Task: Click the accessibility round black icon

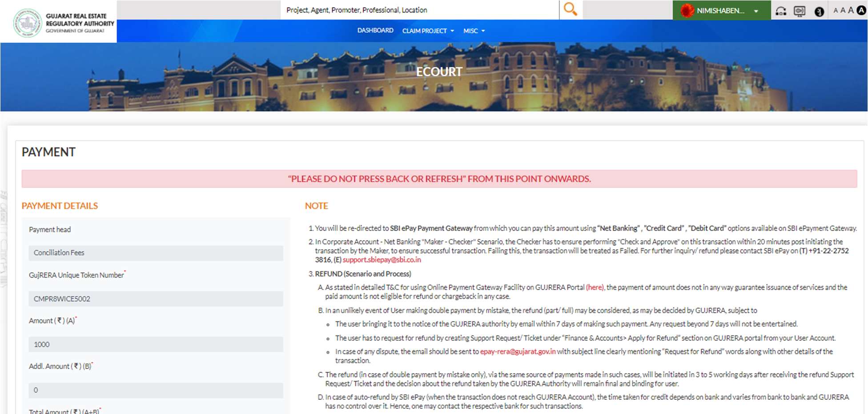Action: click(x=819, y=12)
